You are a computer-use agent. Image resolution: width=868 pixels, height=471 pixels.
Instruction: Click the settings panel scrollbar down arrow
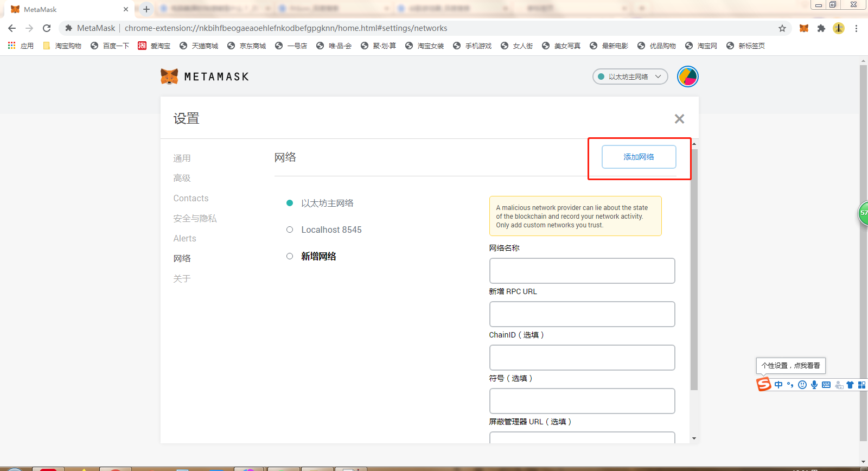pos(694,438)
